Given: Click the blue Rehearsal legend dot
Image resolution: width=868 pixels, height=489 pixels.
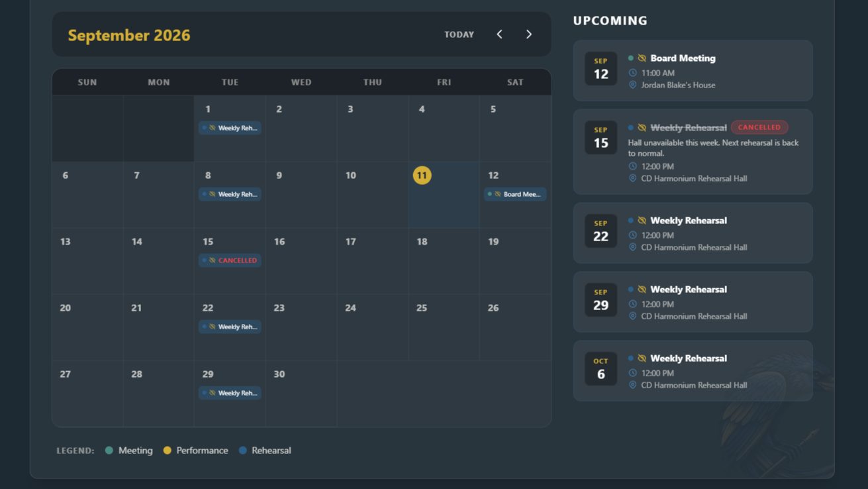Looking at the screenshot, I should [x=242, y=451].
